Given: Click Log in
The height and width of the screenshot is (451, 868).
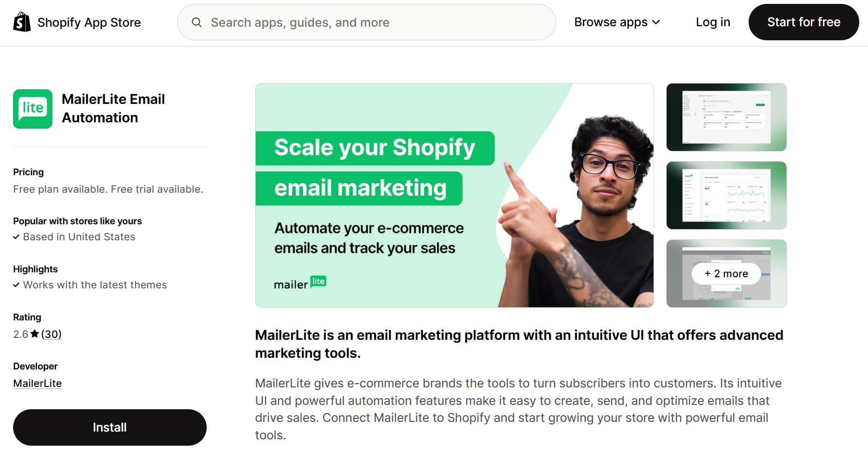Looking at the screenshot, I should (712, 22).
